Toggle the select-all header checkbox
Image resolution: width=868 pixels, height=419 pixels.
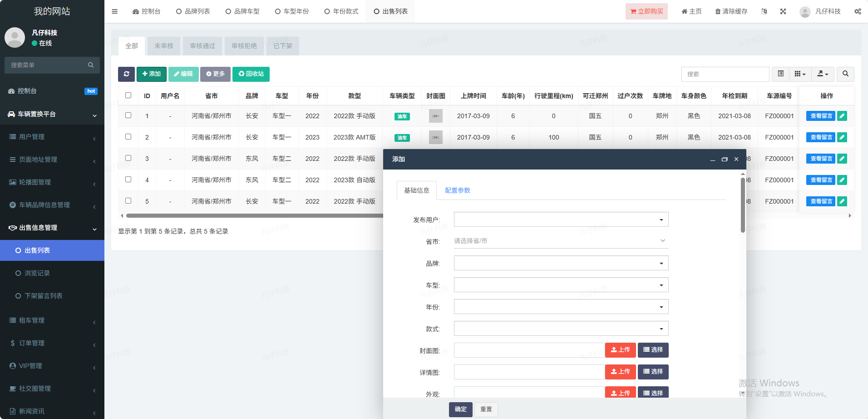point(128,95)
